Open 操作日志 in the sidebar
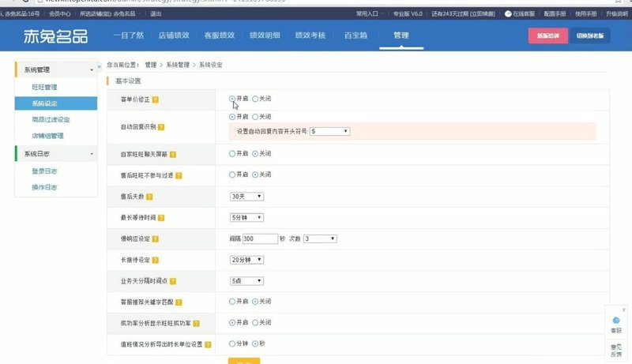The width and height of the screenshot is (632, 364). click(44, 187)
